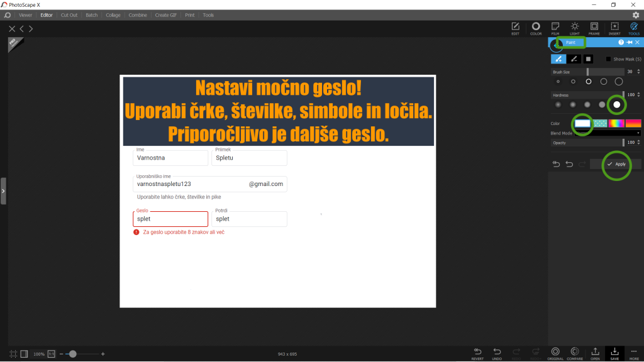Undo last paint stroke in panel
The height and width of the screenshot is (362, 644).
569,164
